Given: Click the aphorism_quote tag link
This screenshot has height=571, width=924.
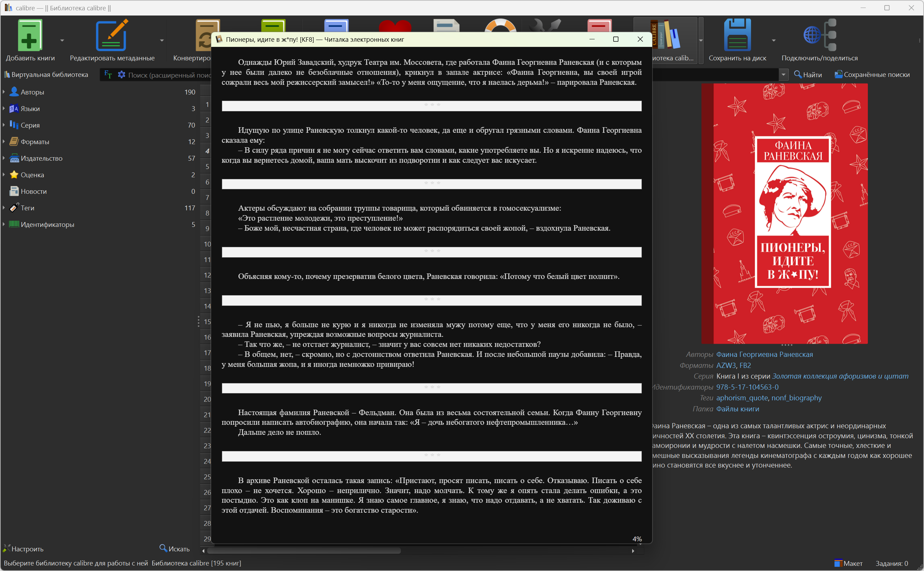Looking at the screenshot, I should (742, 398).
